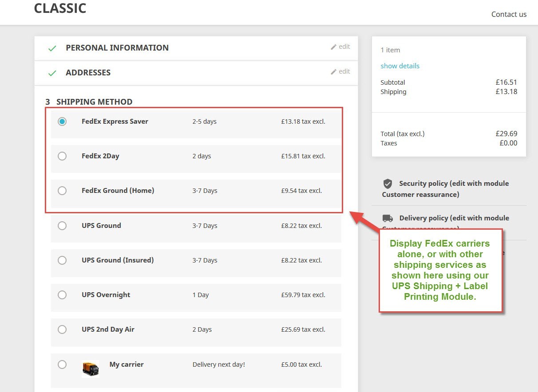Click the CLASSIC store logo
Screen dimensions: 538x392
pyautogui.click(x=60, y=8)
